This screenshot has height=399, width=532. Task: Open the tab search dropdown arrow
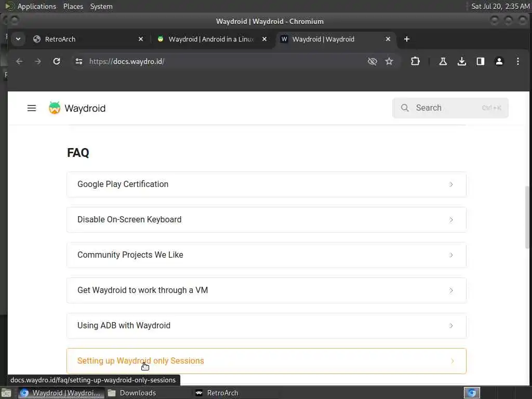(18, 39)
